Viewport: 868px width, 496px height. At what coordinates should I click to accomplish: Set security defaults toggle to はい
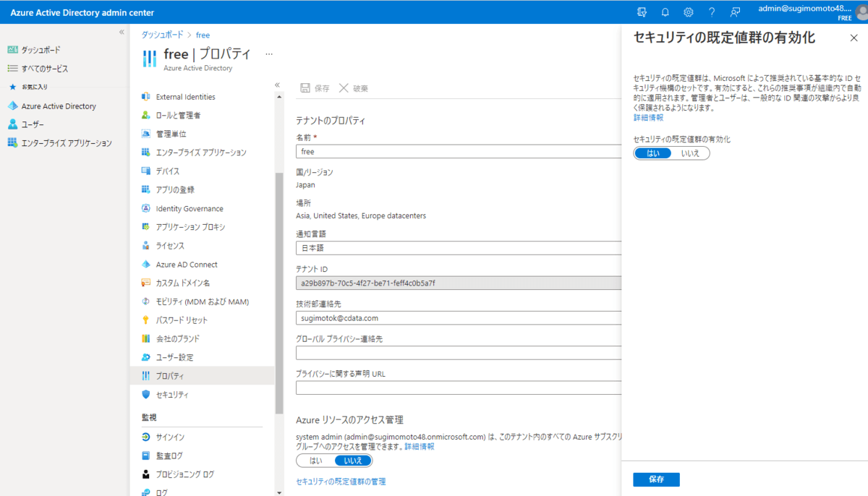tap(652, 153)
